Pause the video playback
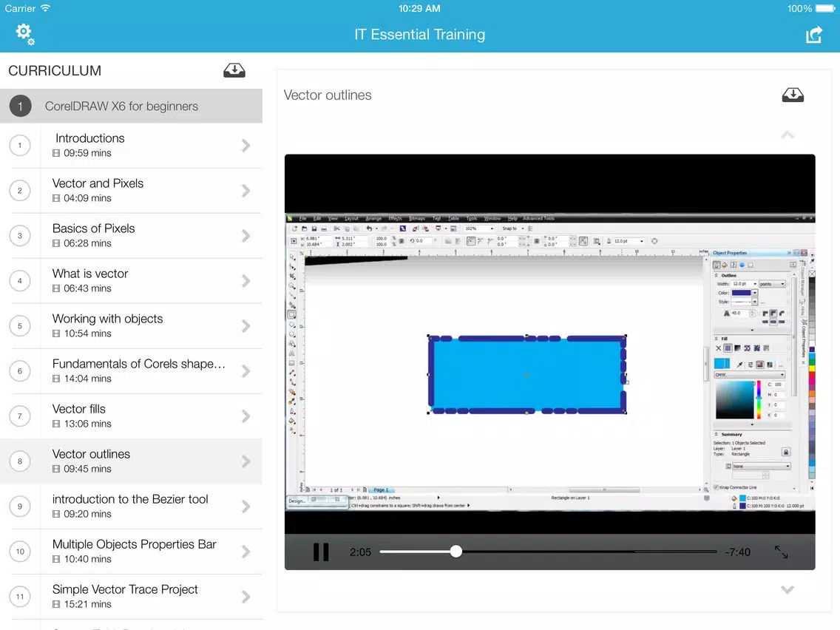Image resolution: width=840 pixels, height=630 pixels. (321, 552)
